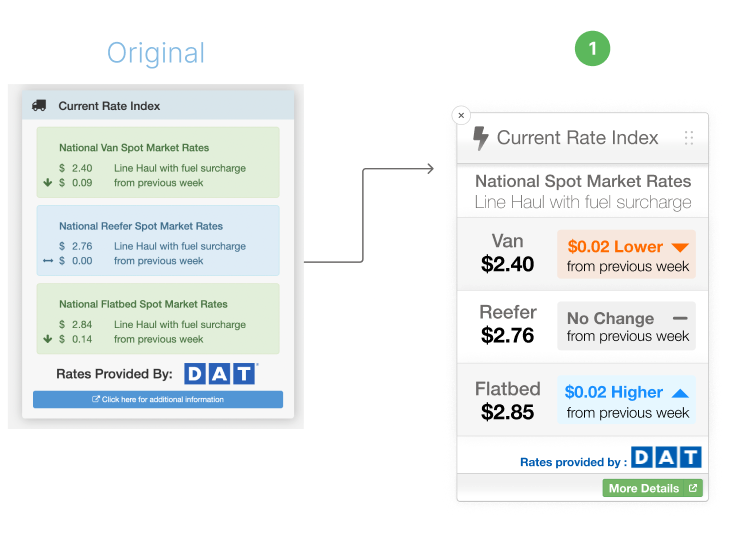The height and width of the screenshot is (536, 754).
Task: Click the DAT logo in the redesigned widget
Action: click(x=666, y=457)
